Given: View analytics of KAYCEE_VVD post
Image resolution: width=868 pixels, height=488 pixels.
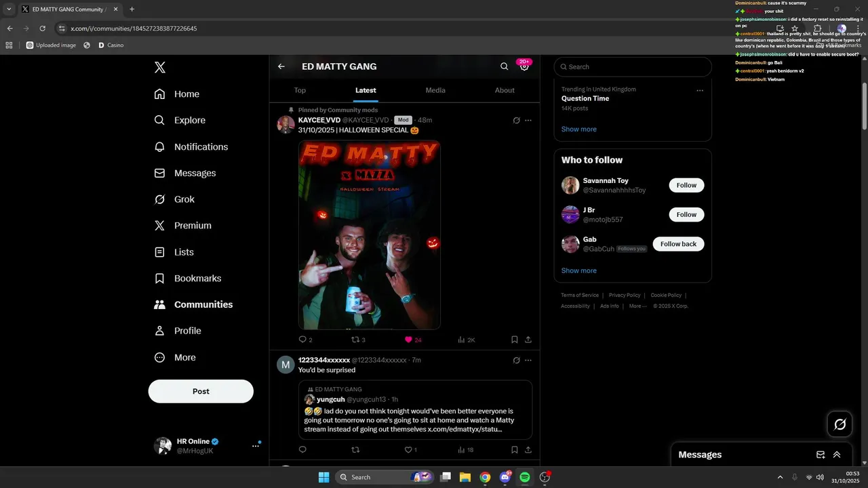Looking at the screenshot, I should [467, 340].
